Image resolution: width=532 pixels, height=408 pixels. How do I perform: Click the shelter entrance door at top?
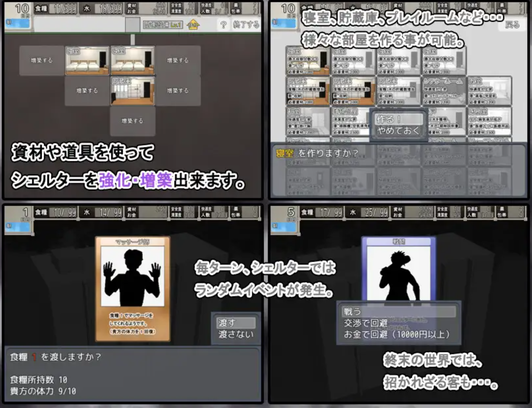133,25
